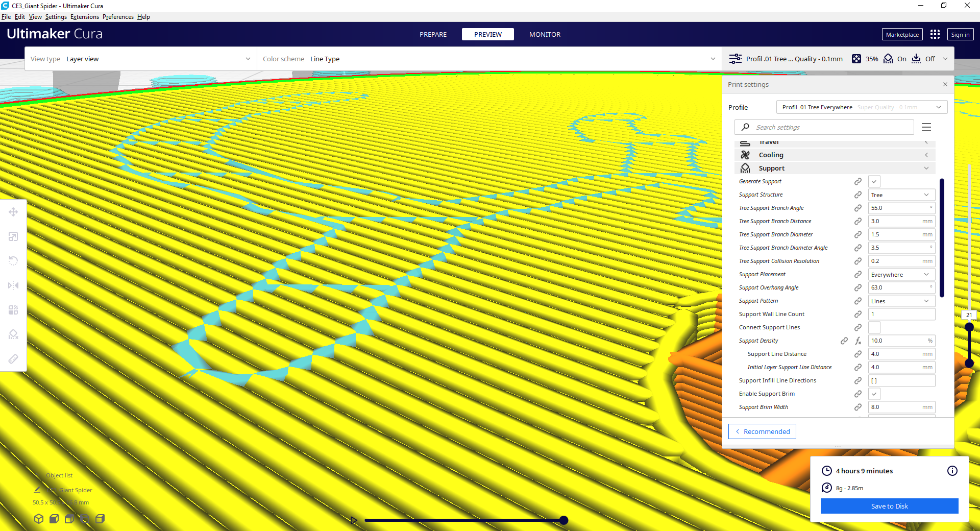980x531 pixels.
Task: Click the simulation path slider handle
Action: tap(563, 520)
